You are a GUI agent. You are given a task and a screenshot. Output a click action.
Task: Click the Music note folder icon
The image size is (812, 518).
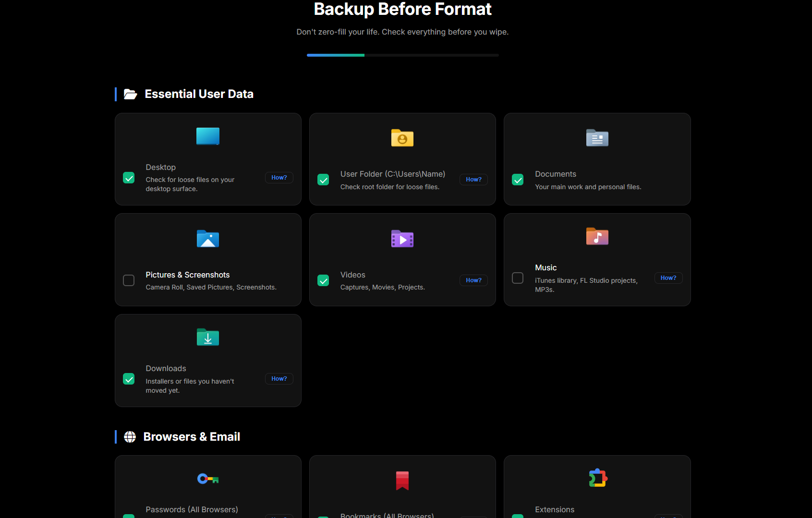[x=597, y=236]
